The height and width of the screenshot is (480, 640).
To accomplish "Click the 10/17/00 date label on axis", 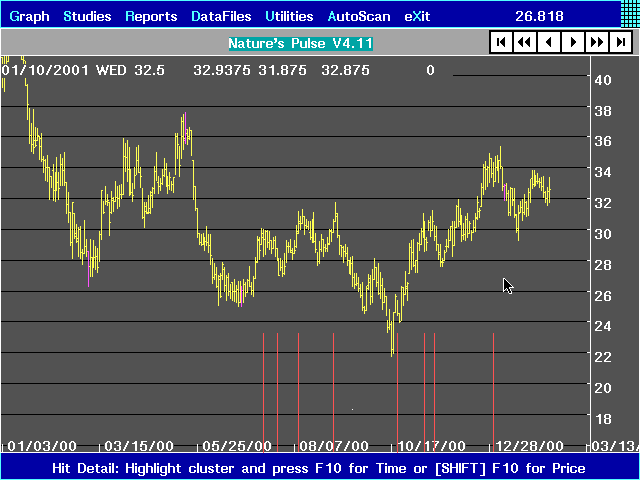I will [431, 446].
